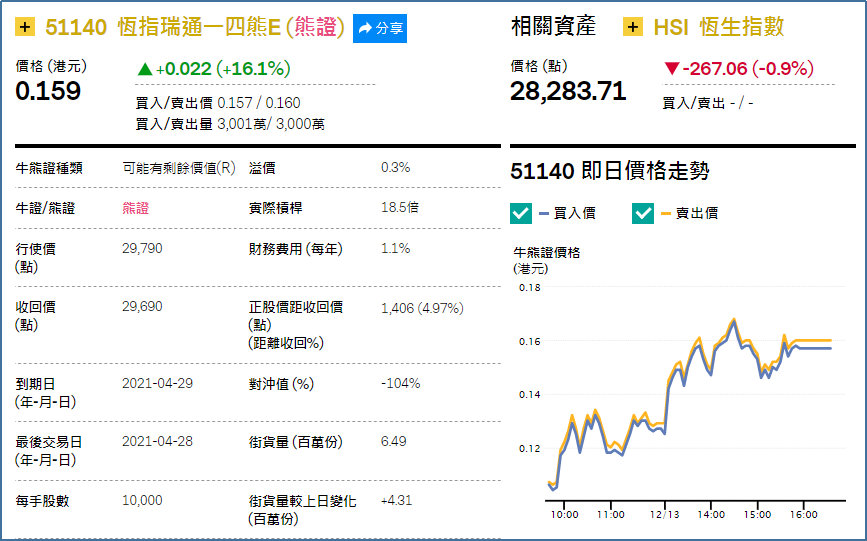Image resolution: width=867 pixels, height=541 pixels.
Task: Click the 51140 即日價格走勢 chart heading
Action: point(609,171)
